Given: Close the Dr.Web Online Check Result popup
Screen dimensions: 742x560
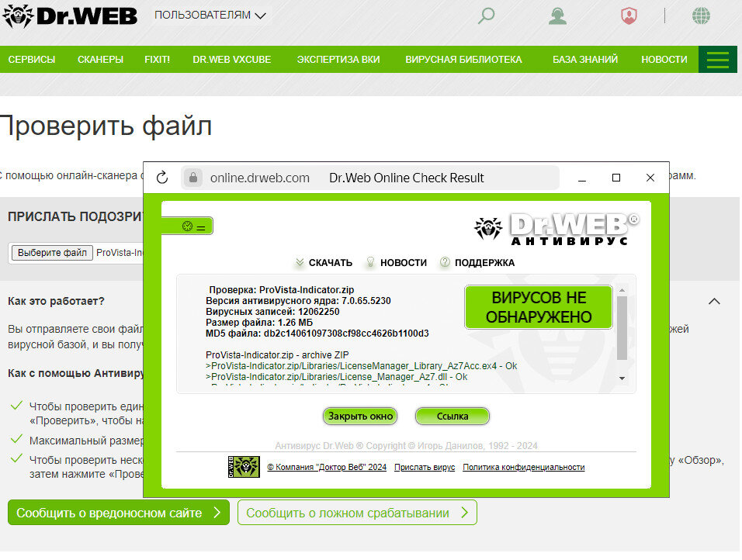Looking at the screenshot, I should 650,178.
